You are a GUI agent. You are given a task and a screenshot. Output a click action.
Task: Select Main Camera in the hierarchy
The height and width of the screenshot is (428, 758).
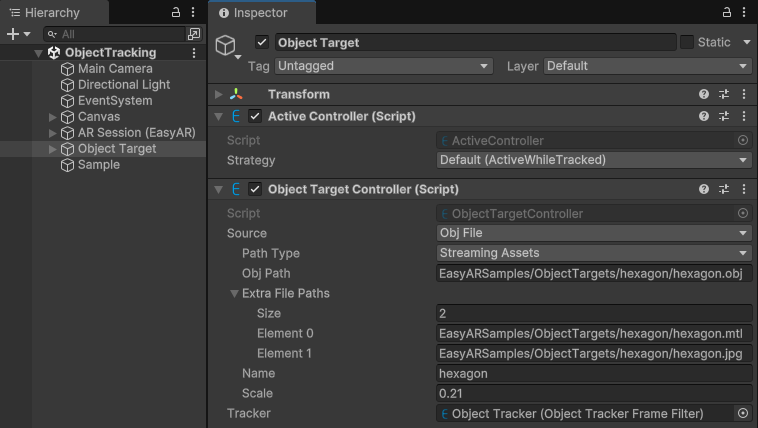coord(115,69)
